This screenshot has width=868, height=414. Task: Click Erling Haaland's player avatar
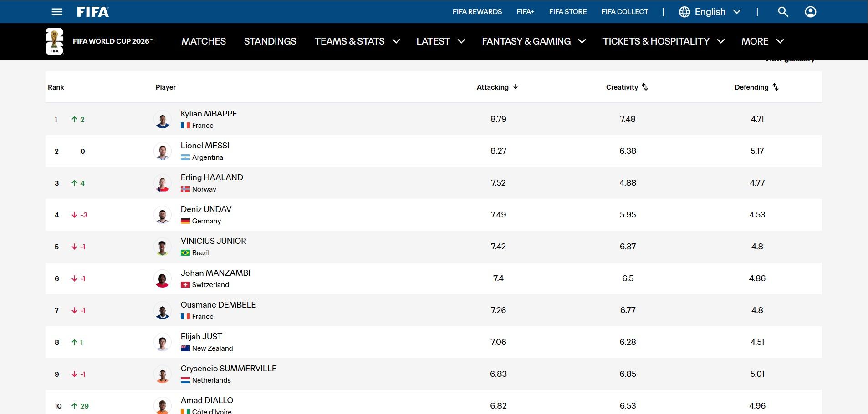pyautogui.click(x=163, y=183)
